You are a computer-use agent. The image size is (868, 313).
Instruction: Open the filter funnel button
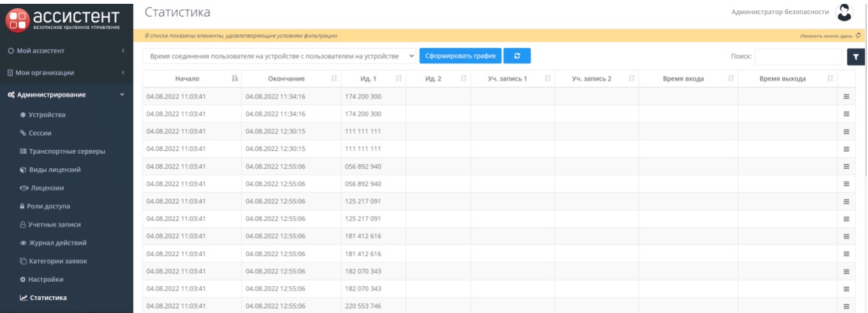point(855,57)
